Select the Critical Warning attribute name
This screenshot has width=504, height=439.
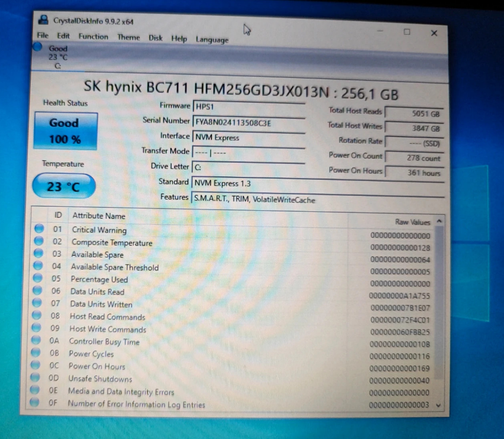pyautogui.click(x=99, y=230)
